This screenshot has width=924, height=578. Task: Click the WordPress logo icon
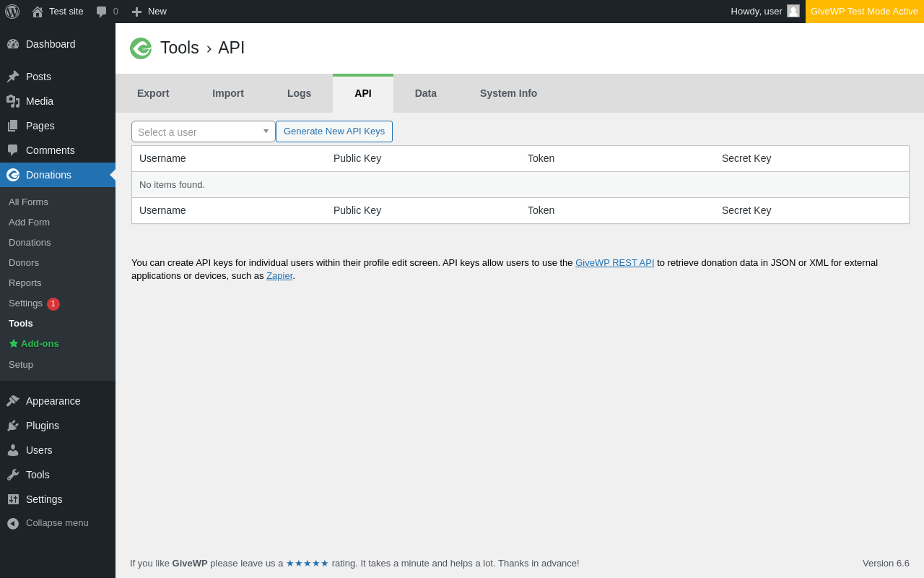[12, 12]
